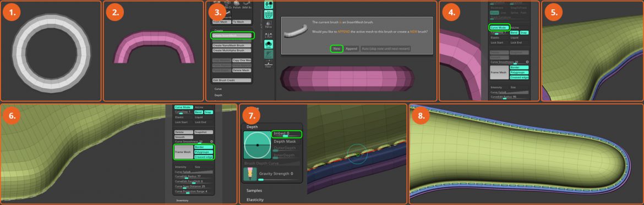Click the Local symmetry icon in step 3

coord(269,4)
